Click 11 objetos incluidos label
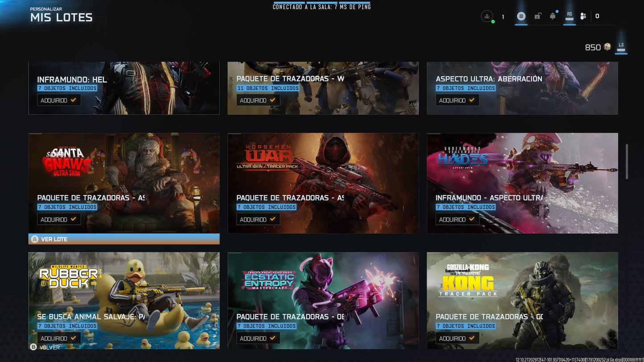The height and width of the screenshot is (362, 644). click(x=268, y=88)
